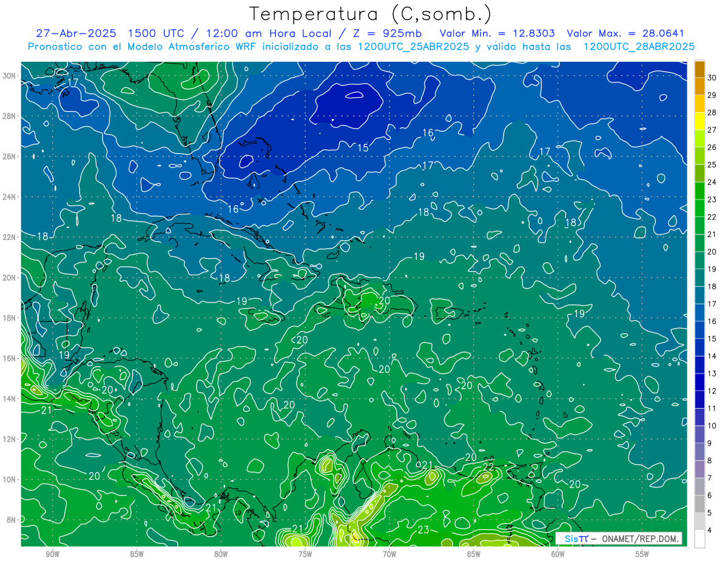Viewport: 728px width, 562px height.
Task: Click the '90W' longitude axis label
Action: pos(53,554)
